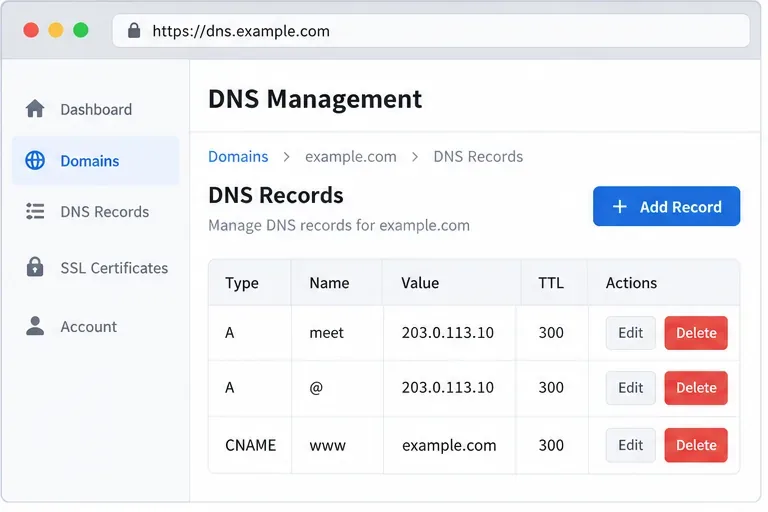Click TTL 300 in the www row

click(x=551, y=445)
